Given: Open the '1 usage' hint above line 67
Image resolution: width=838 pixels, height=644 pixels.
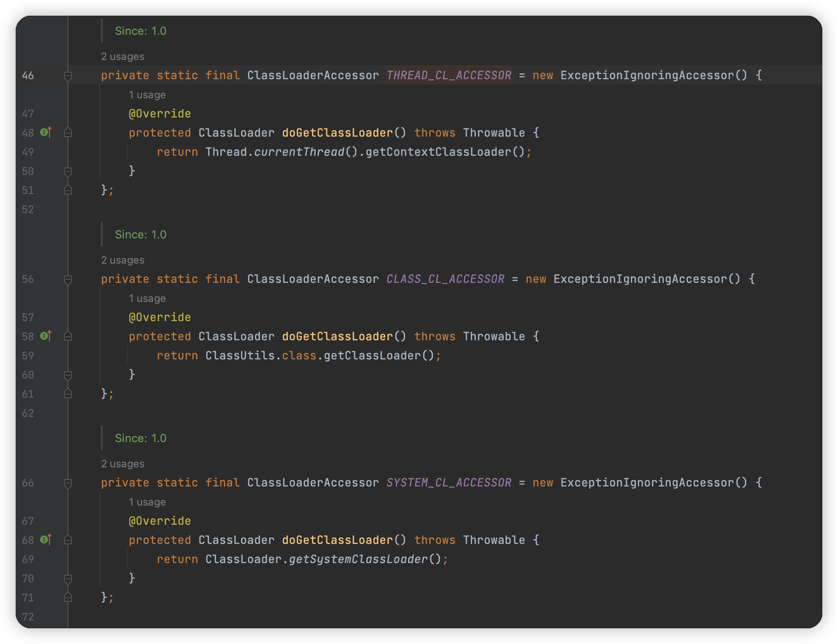Looking at the screenshot, I should (147, 502).
